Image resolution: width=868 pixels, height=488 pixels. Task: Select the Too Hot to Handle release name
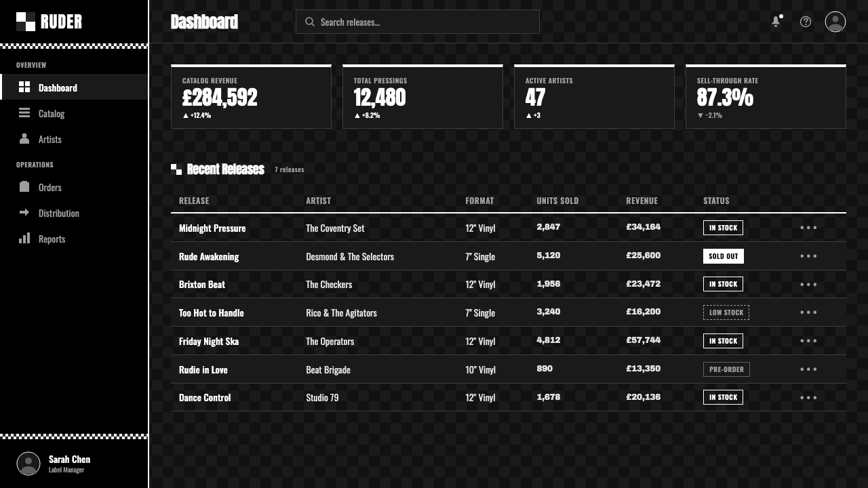click(x=212, y=313)
